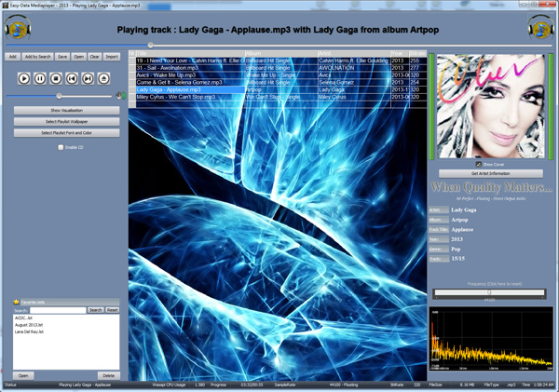
Task: Enable the CD checkbox
Action: [61, 147]
